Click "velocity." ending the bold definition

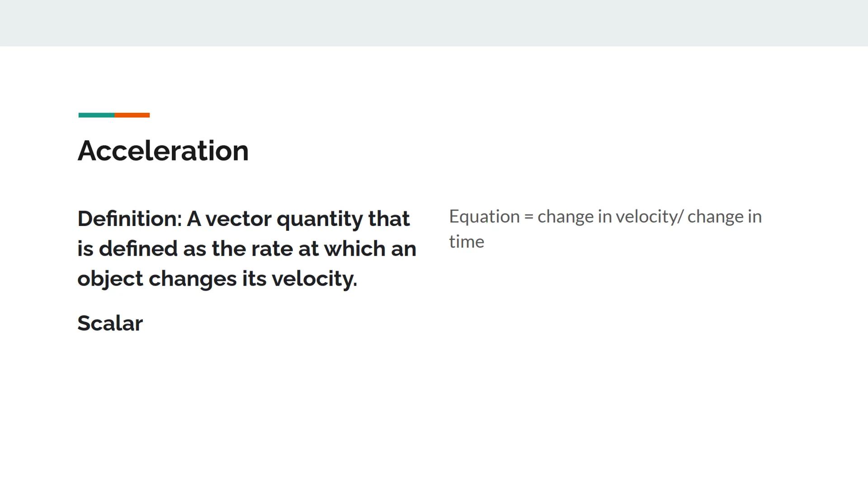point(314,279)
